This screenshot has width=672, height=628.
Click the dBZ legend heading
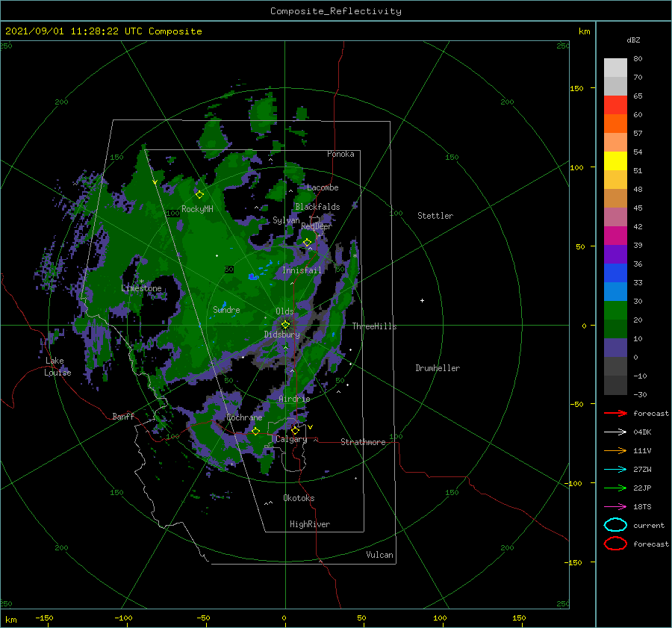[x=633, y=40]
